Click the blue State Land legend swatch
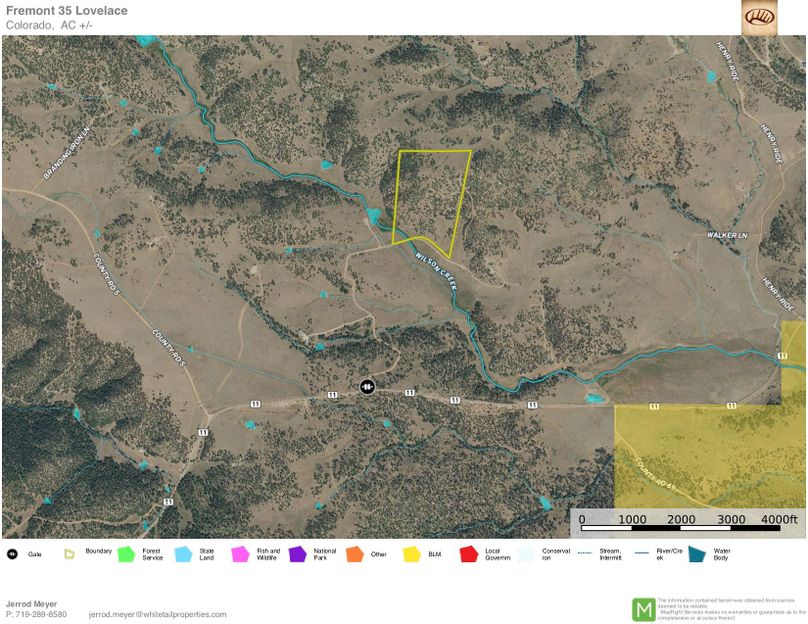This screenshot has width=808, height=624. [183, 553]
